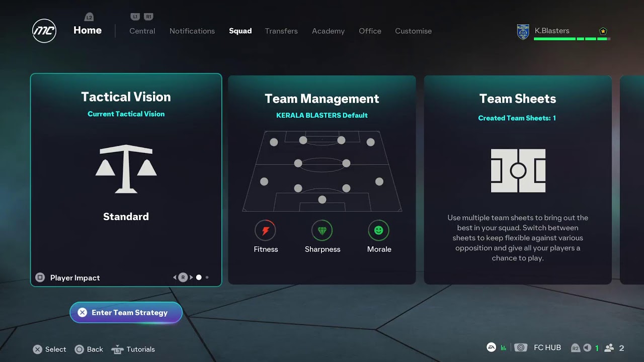This screenshot has width=644, height=362.
Task: Click the Enter Team Strategy button
Action: click(x=126, y=313)
